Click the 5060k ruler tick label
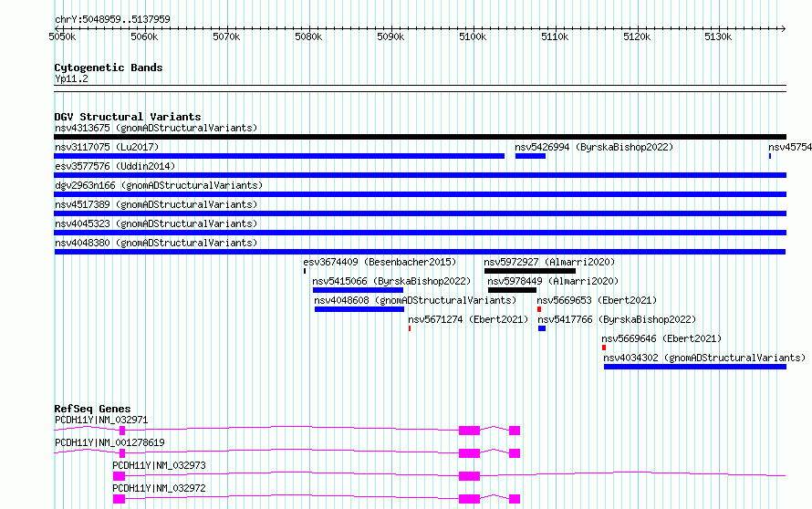Viewport: 812px width, 509px height. pos(144,36)
